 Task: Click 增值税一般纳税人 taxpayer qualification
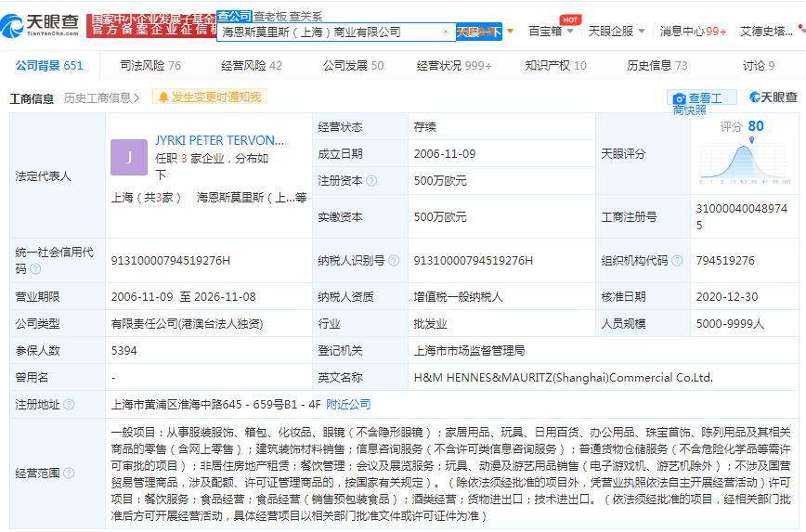(x=458, y=296)
